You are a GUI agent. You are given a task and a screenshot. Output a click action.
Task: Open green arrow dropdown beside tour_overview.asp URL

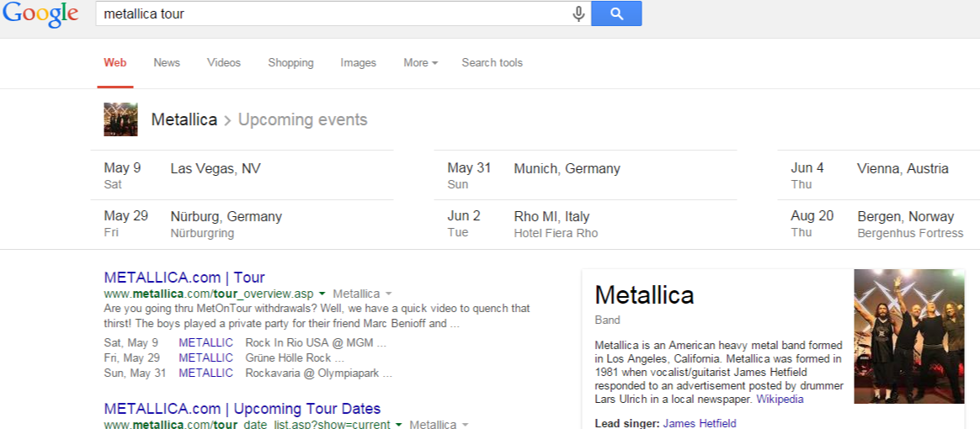(323, 294)
